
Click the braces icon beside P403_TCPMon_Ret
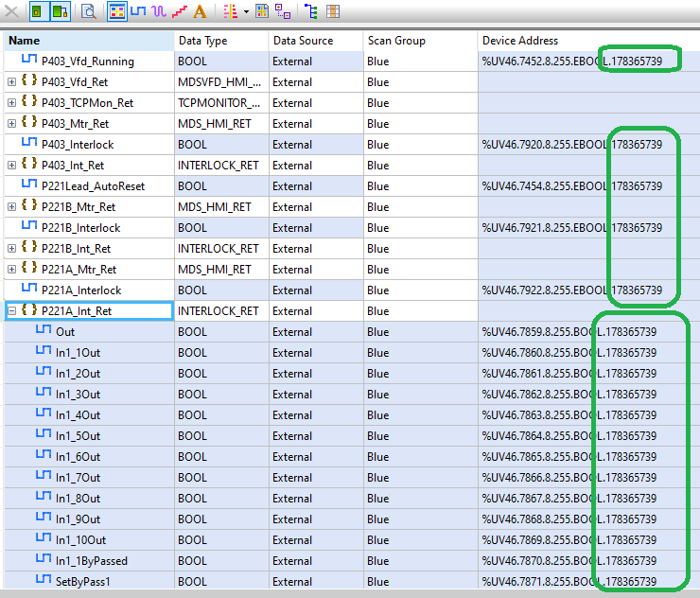pyautogui.click(x=29, y=101)
